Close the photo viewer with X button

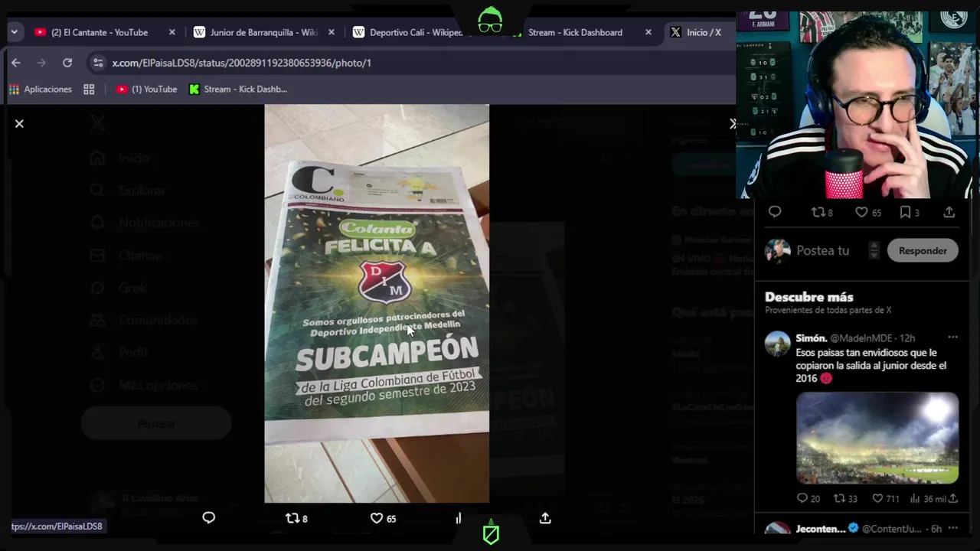[19, 123]
